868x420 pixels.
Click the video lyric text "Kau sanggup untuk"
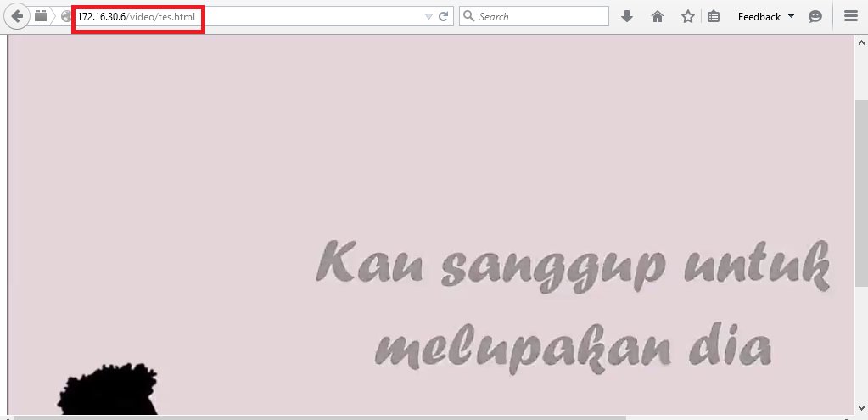click(x=573, y=265)
